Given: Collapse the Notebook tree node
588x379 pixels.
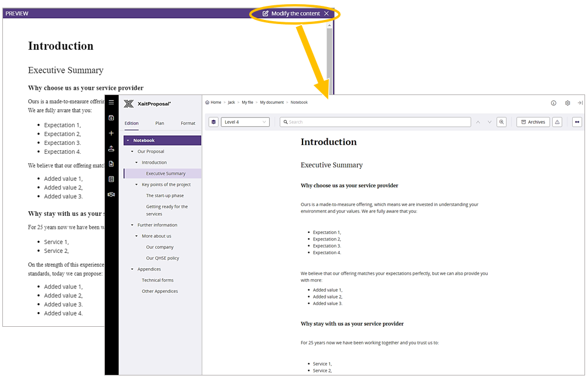Looking at the screenshot, I should [x=128, y=141].
